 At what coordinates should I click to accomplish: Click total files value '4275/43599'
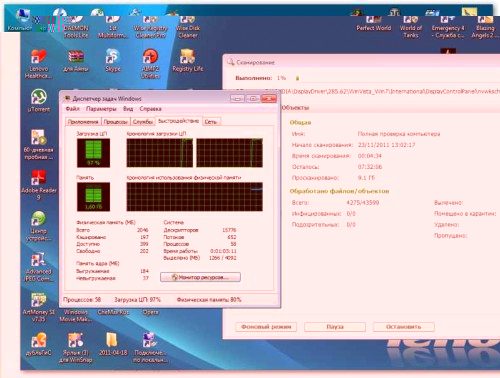pos(363,203)
